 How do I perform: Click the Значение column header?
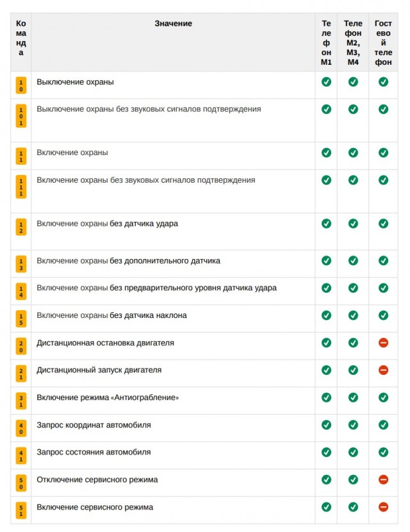point(174,24)
